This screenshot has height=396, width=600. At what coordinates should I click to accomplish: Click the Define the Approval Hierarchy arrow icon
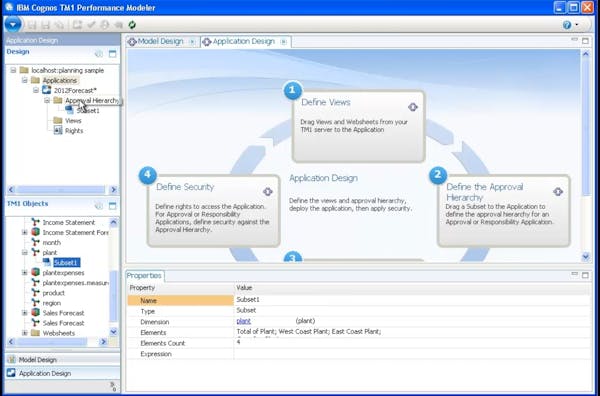558,191
